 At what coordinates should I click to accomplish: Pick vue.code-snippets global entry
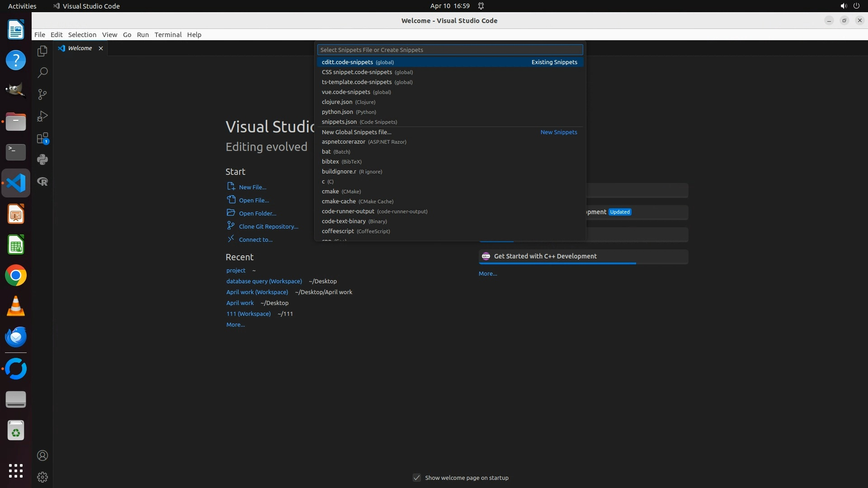pyautogui.click(x=346, y=92)
